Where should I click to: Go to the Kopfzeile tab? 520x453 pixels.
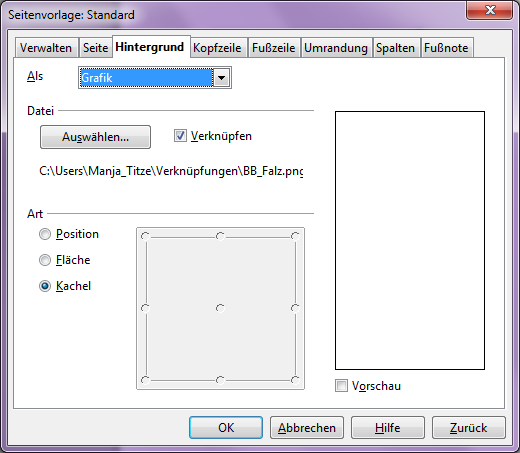[x=217, y=48]
